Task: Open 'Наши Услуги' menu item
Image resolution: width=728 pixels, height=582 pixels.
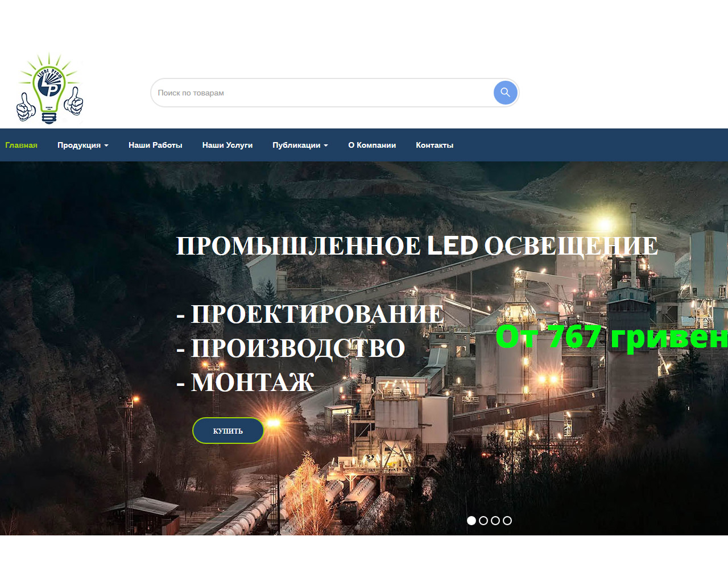Action: (227, 145)
